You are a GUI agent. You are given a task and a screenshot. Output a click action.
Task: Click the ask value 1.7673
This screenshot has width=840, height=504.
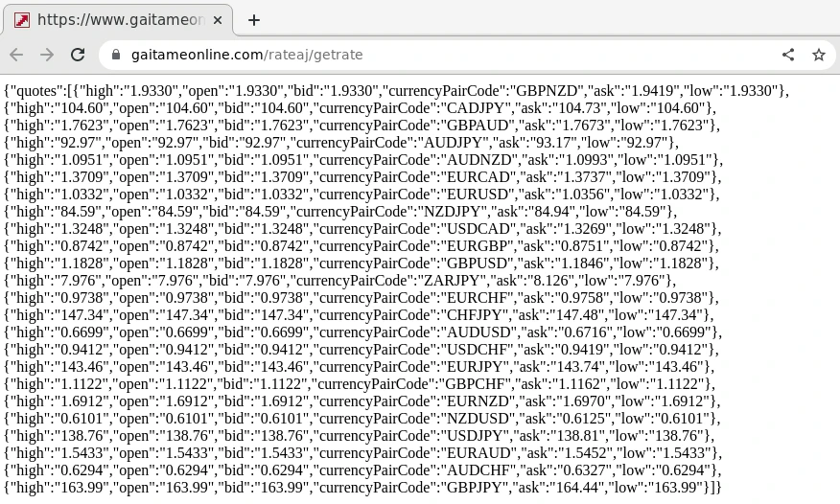pyautogui.click(x=585, y=126)
